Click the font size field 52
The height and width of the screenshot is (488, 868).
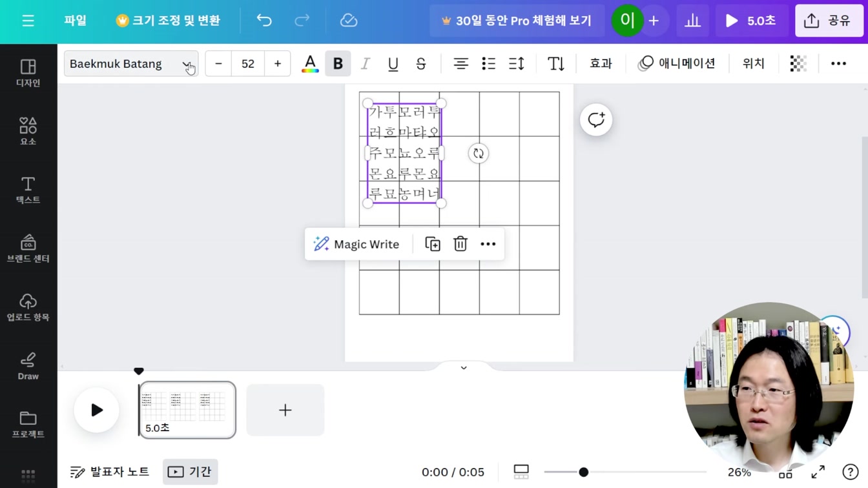pyautogui.click(x=248, y=63)
